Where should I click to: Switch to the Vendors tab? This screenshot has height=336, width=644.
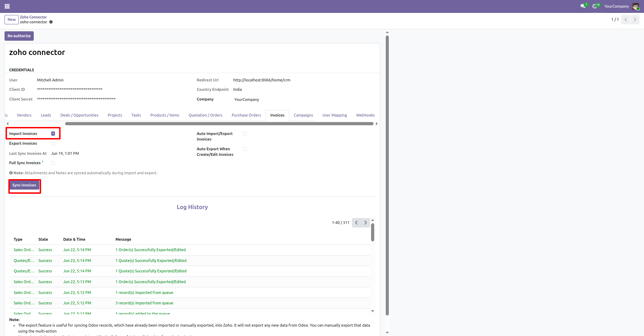click(24, 115)
